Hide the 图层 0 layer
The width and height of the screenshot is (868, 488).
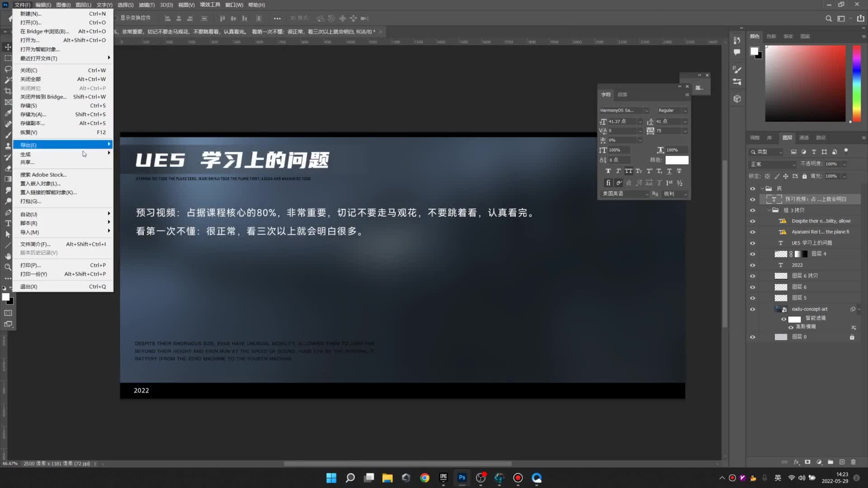(752, 337)
